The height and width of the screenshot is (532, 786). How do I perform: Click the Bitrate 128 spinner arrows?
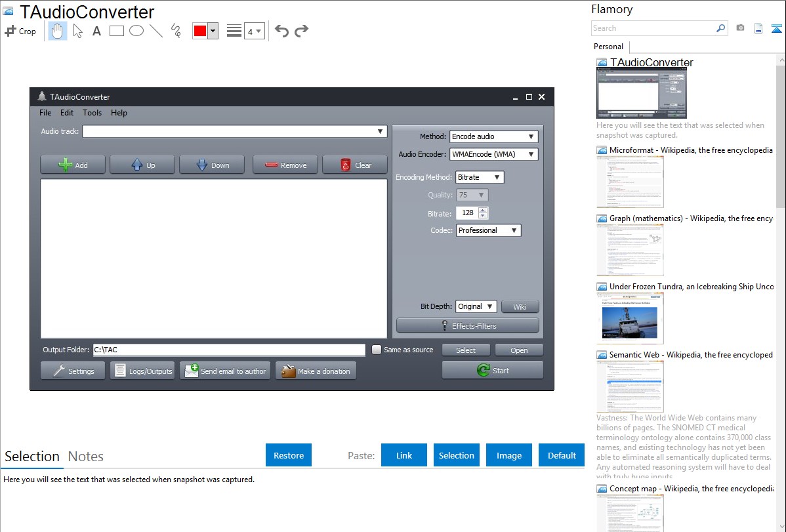[483, 213]
